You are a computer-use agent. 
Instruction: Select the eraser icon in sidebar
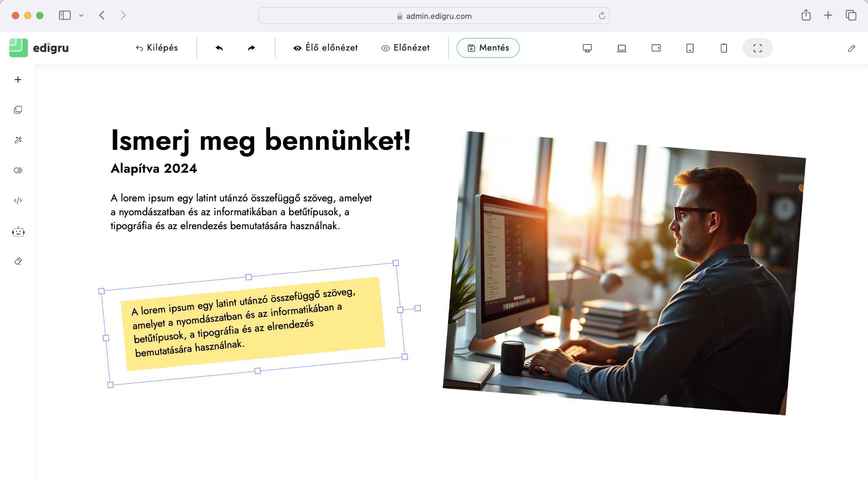[x=18, y=261]
